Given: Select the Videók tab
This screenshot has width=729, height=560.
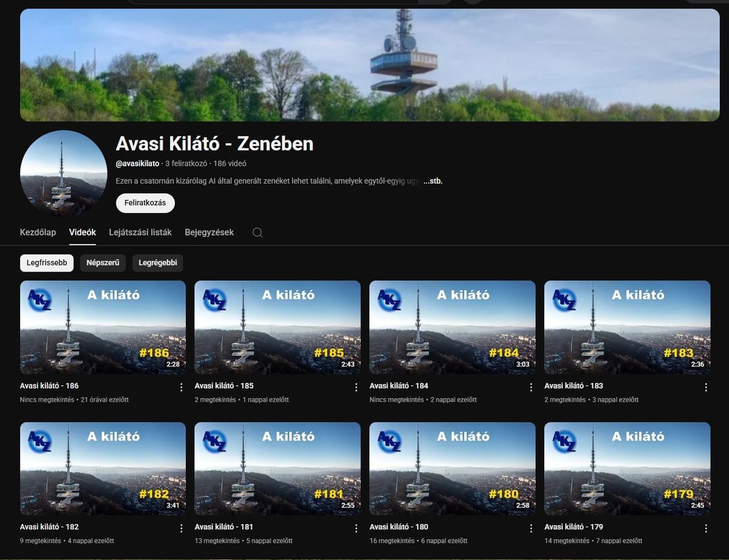Looking at the screenshot, I should click(83, 232).
